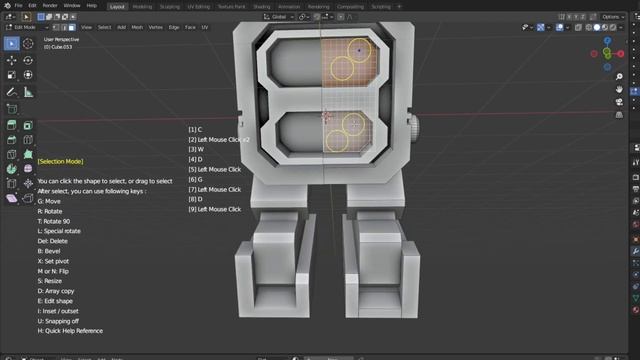Enable face select mode
The image size is (640, 360).
click(72, 27)
